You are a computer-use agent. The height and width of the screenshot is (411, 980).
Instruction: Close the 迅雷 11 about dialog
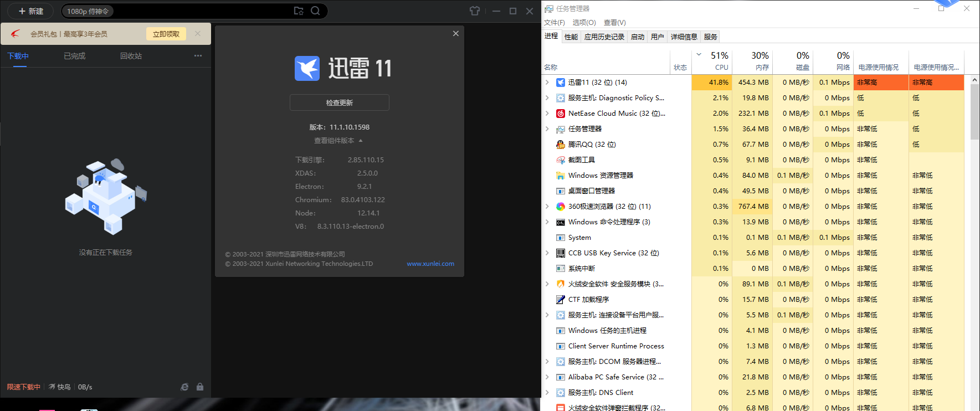coord(455,34)
